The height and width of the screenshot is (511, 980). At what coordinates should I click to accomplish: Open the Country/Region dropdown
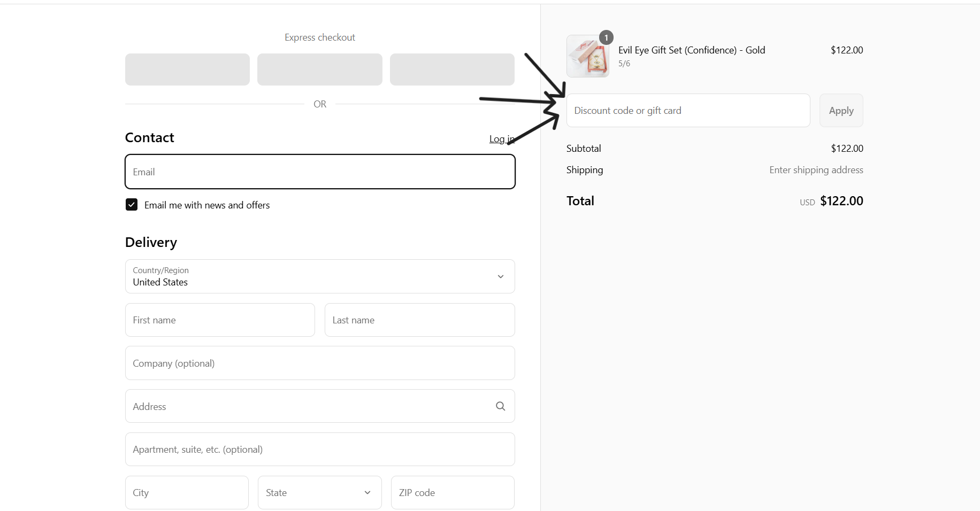point(319,276)
